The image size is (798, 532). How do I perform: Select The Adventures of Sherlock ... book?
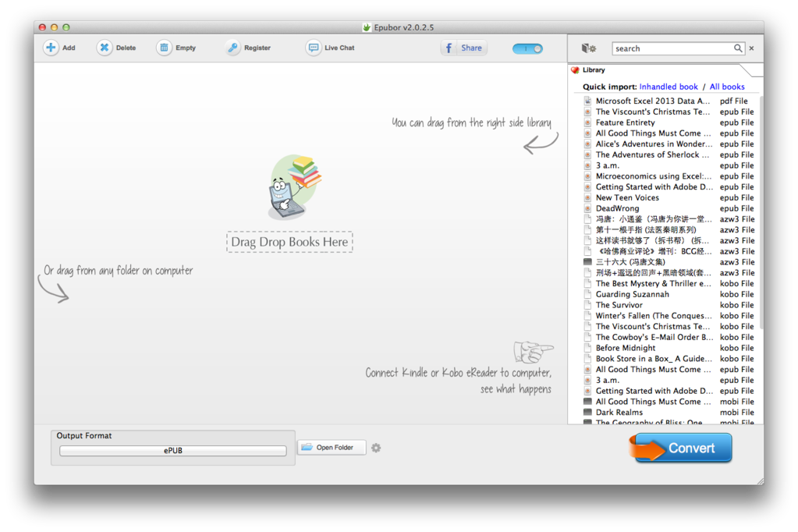click(669, 154)
